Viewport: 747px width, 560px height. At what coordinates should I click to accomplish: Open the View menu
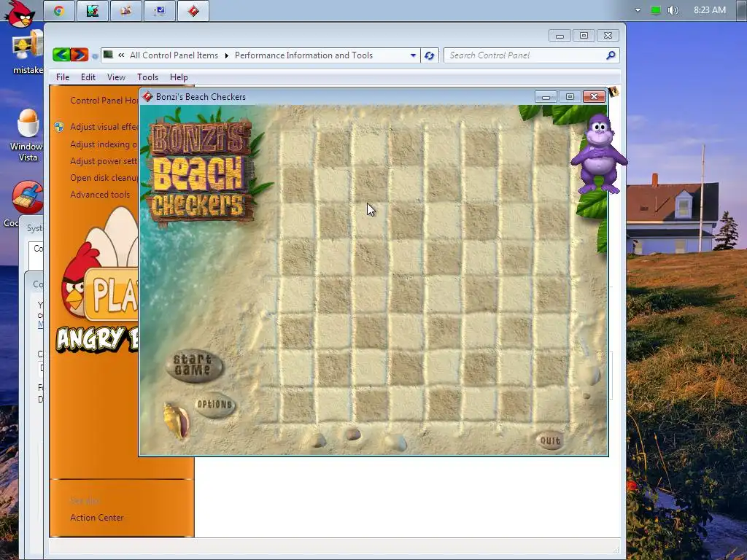[116, 77]
